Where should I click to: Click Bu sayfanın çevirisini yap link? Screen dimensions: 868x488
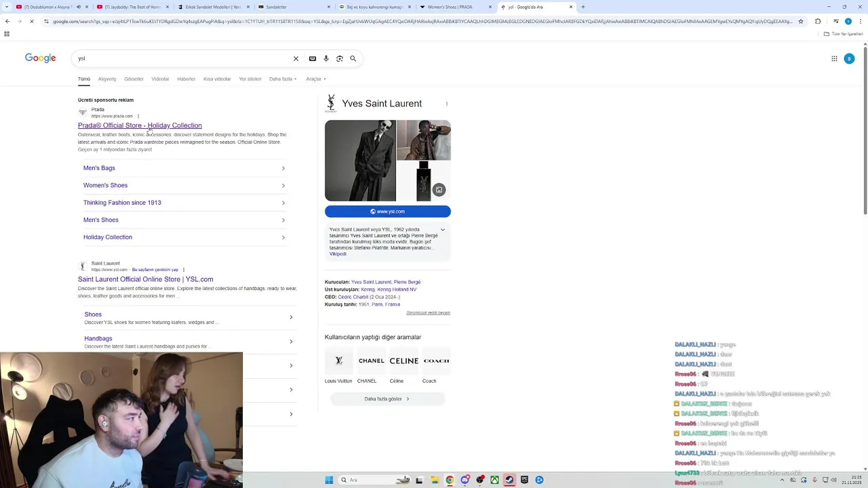pos(155,270)
